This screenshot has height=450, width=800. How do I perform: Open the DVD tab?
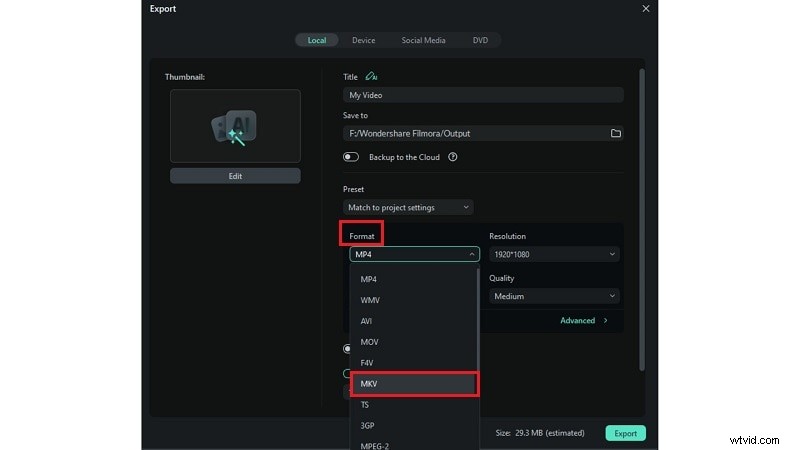(x=480, y=40)
